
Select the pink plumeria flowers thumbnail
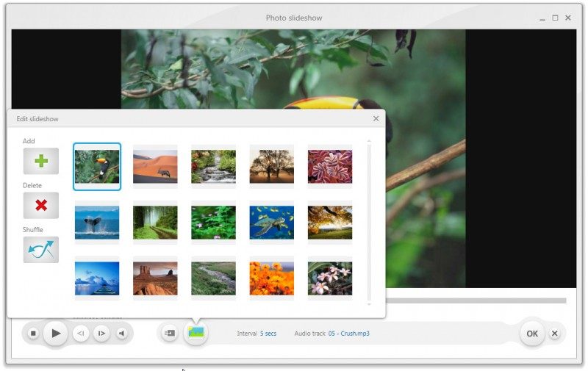coord(330,278)
